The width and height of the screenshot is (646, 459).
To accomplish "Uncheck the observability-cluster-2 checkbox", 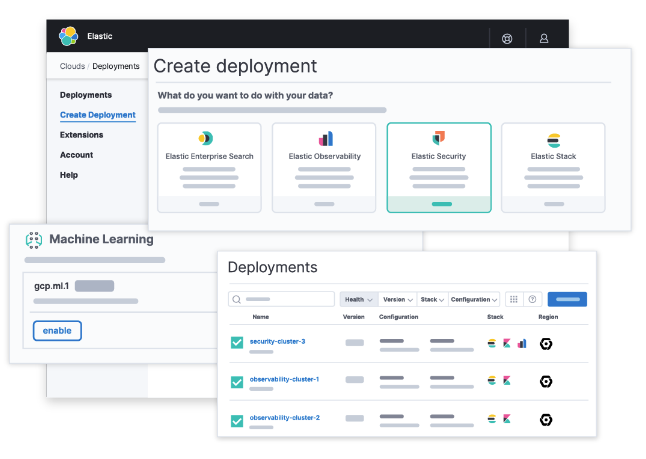I will click(237, 421).
